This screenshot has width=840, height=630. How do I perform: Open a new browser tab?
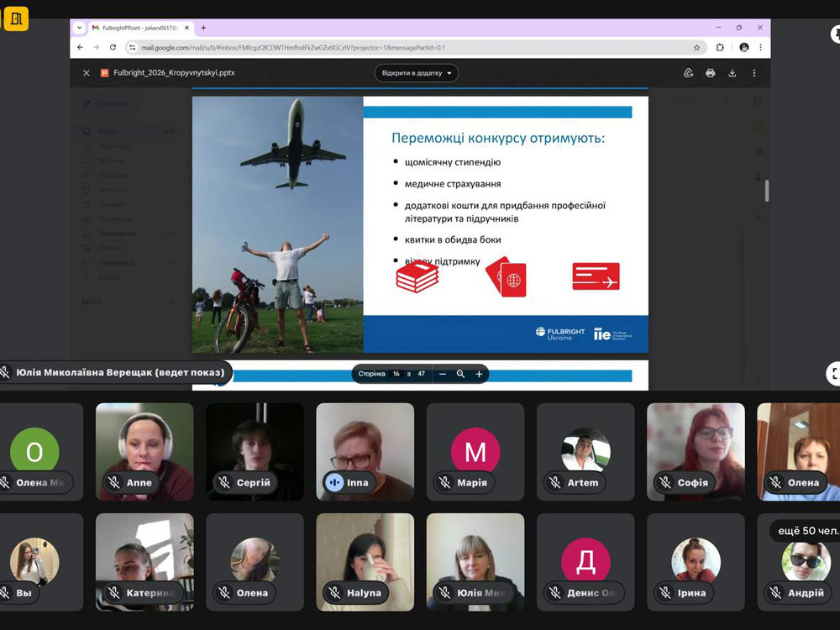point(203,28)
